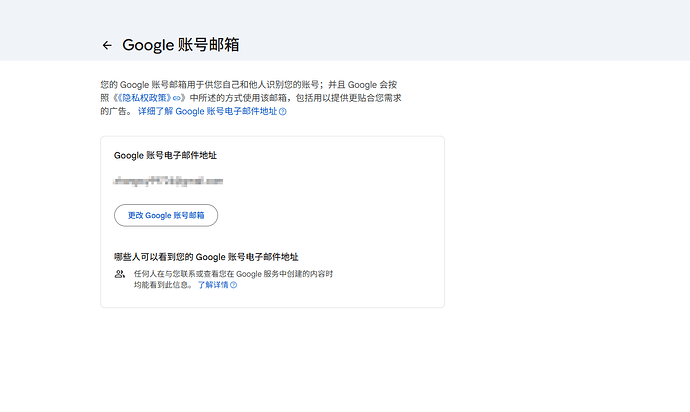Select the blurred account email address
Screen dimensions: 690x412
(x=168, y=181)
